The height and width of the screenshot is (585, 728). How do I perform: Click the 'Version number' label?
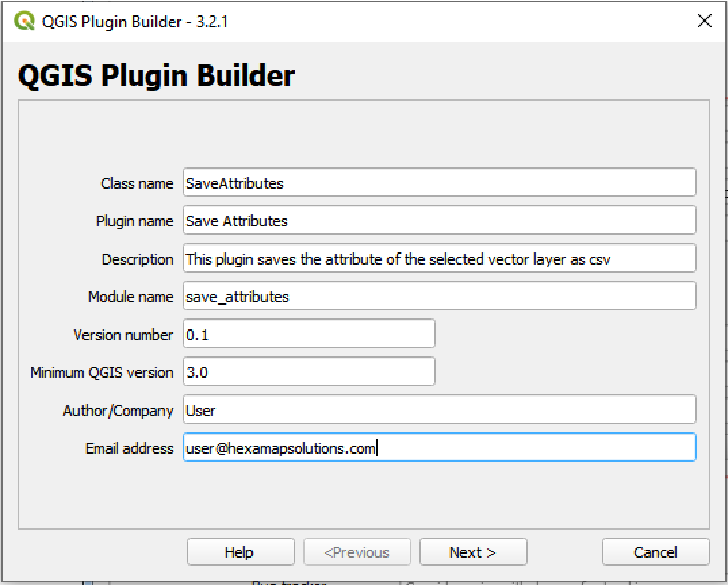[x=123, y=335]
